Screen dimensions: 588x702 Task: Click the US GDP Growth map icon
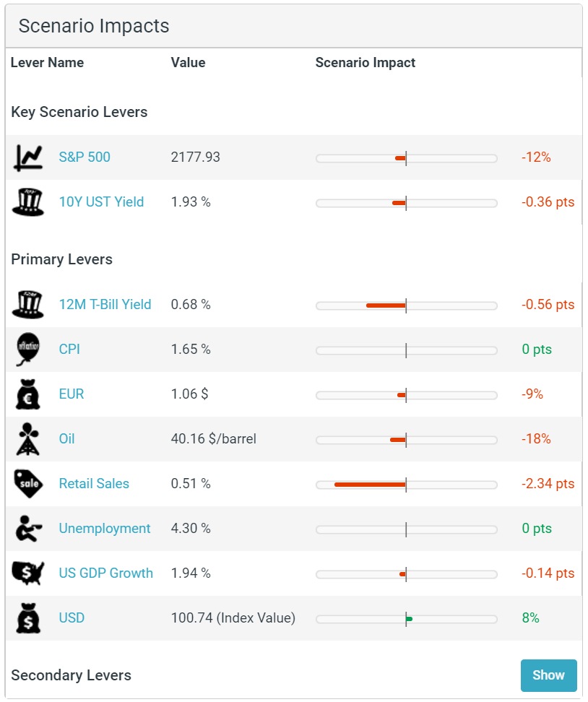coord(28,573)
